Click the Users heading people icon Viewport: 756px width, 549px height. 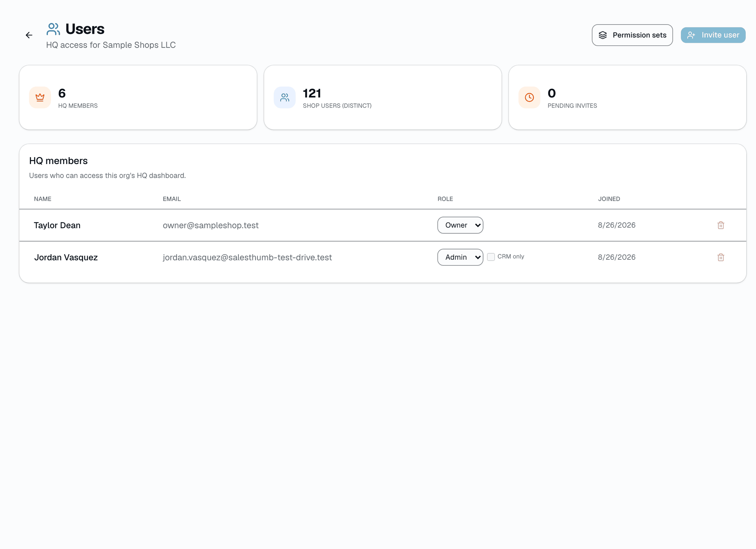pyautogui.click(x=53, y=29)
